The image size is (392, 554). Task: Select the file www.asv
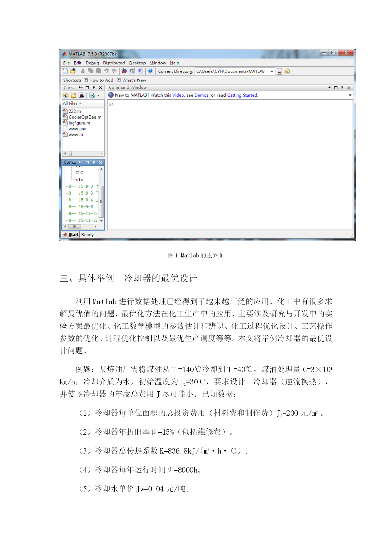click(75, 129)
